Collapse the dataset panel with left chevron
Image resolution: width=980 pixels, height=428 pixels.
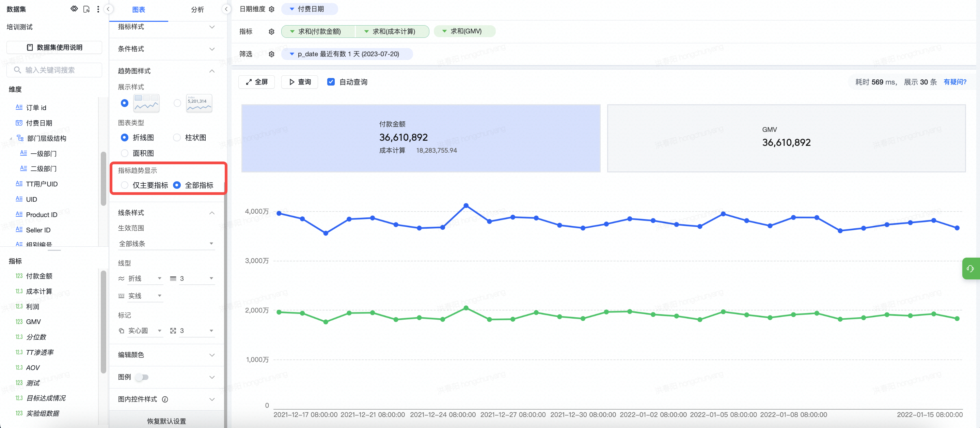[x=108, y=9]
